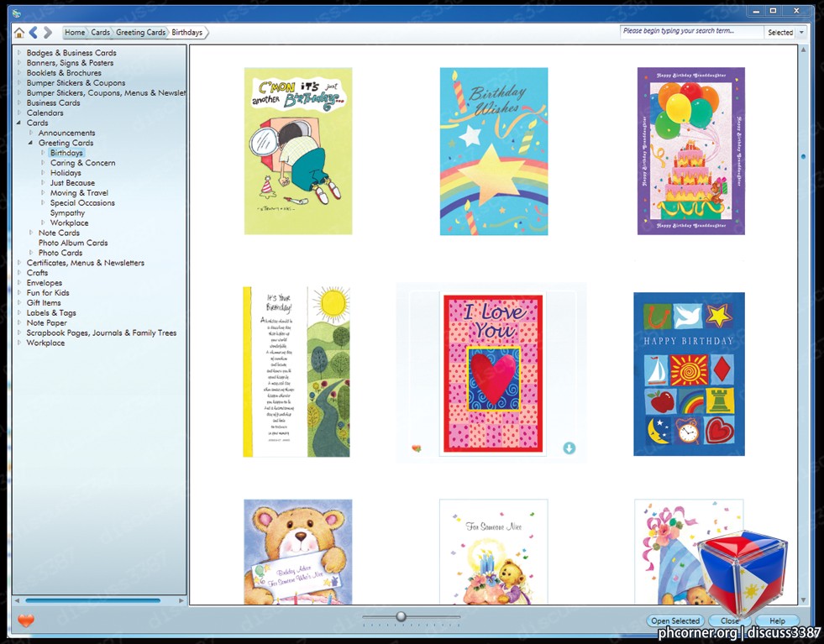Select Holidays in the category tree
The image size is (824, 644).
[x=66, y=173]
